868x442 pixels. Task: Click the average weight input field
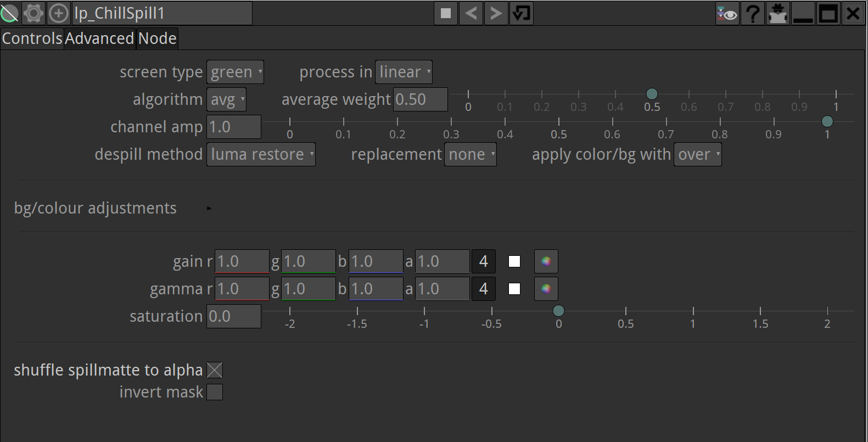click(420, 99)
